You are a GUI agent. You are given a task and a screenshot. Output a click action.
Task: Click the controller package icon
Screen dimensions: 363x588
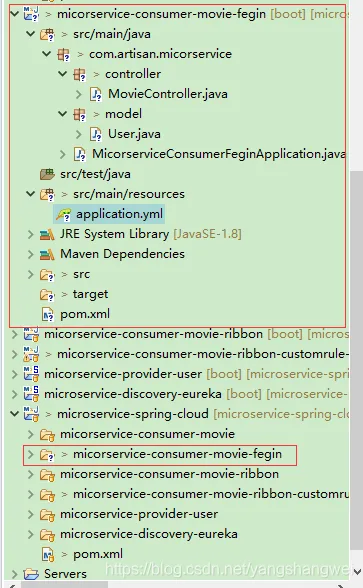pos(80,75)
